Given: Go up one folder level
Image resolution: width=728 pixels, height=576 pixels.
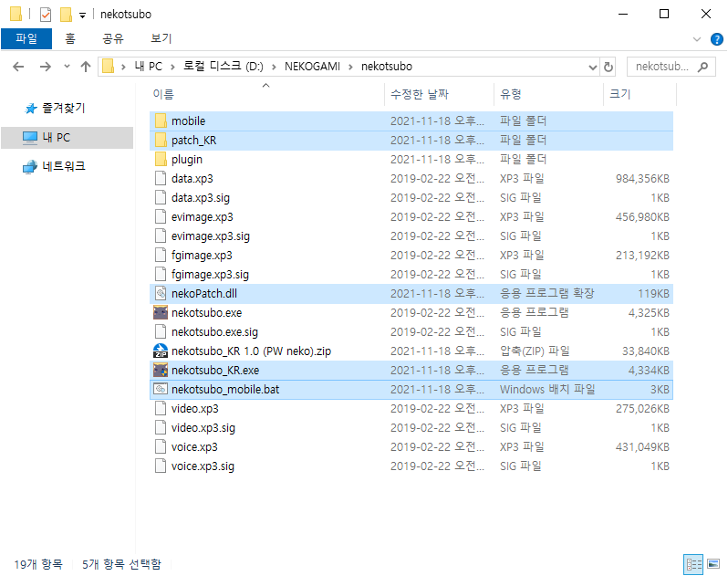Looking at the screenshot, I should (x=86, y=67).
